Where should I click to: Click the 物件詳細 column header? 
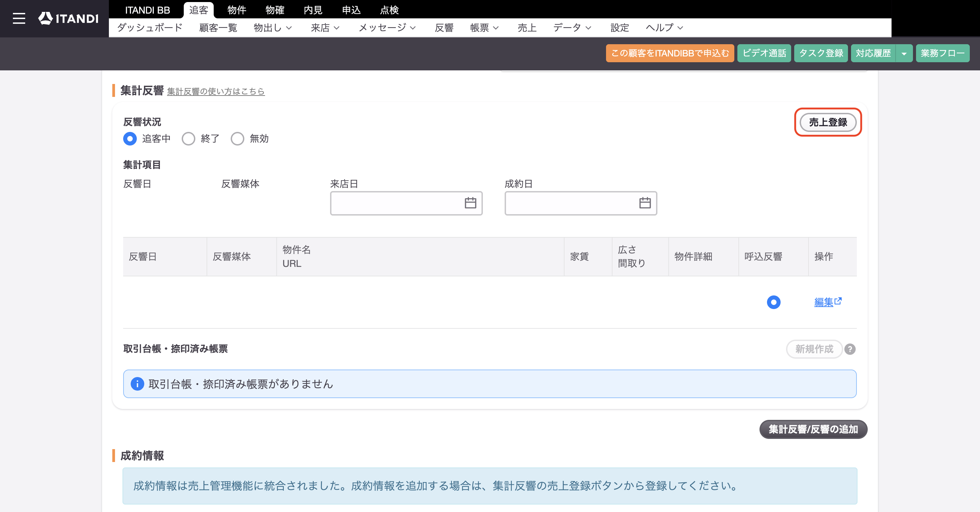point(703,257)
